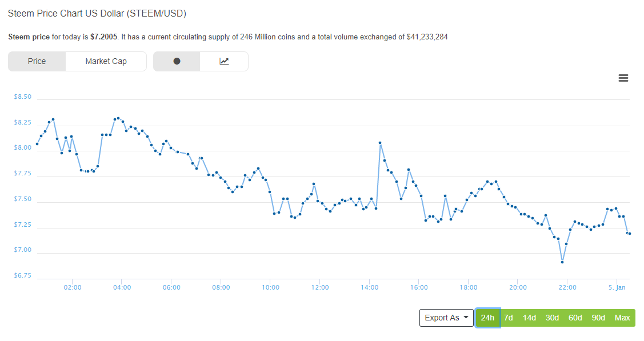
Task: Click the 02:00 x-axis label
Action: click(x=72, y=287)
